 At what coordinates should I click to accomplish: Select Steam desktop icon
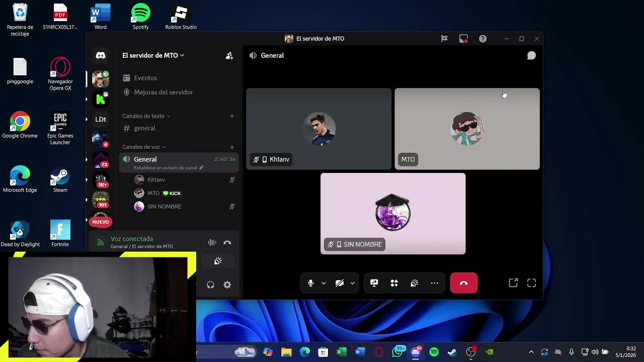60,180
